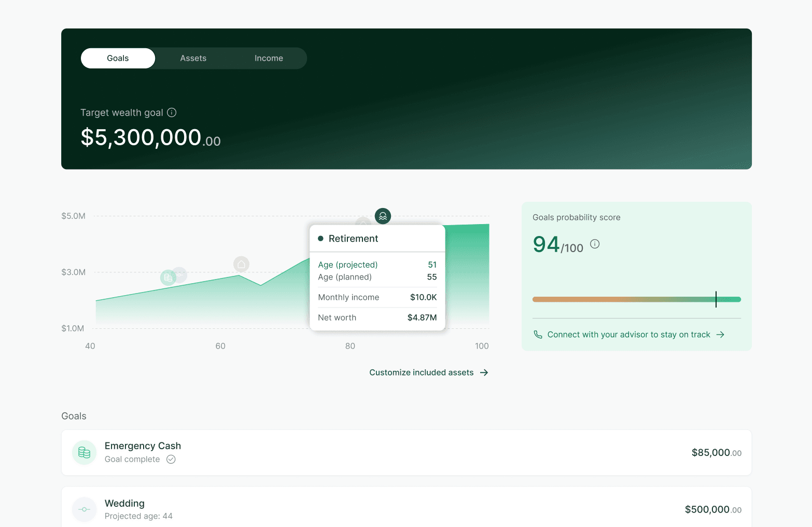This screenshot has height=527, width=812.
Task: Click Monthly income $10.0K value in tooltip
Action: point(423,297)
